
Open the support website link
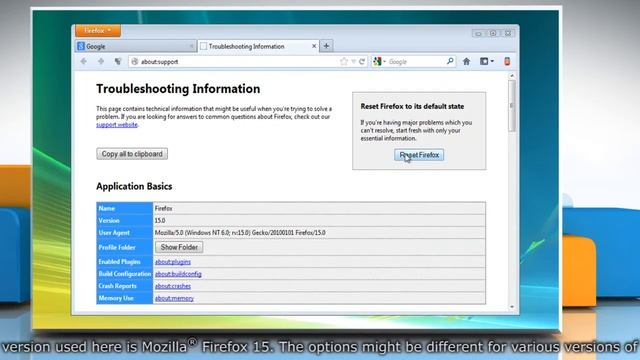pos(117,125)
